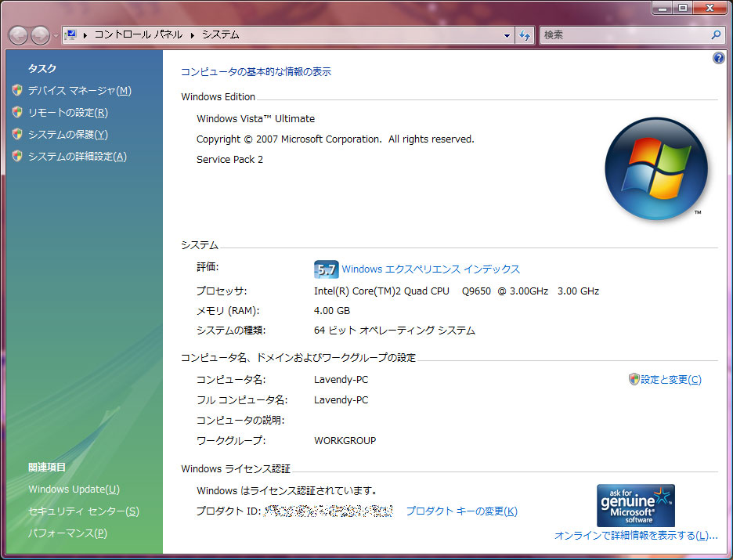Open セキュリティ センター(S)

coord(84,511)
